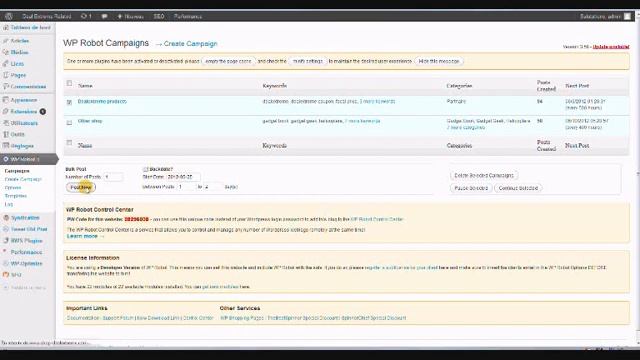Click the WP Robot gear icon in sidebar
Screen dimensions: 640x360
click(x=5, y=159)
